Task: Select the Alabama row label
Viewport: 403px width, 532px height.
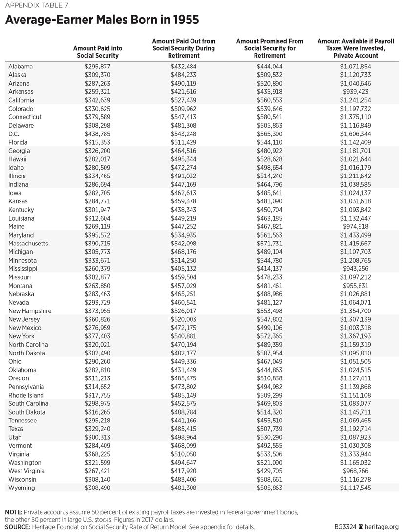Action: click(21, 66)
